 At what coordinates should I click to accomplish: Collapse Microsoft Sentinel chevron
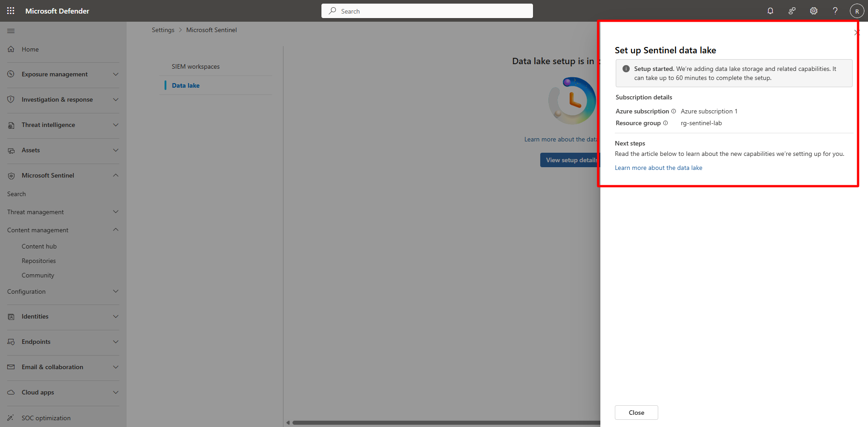tap(116, 175)
